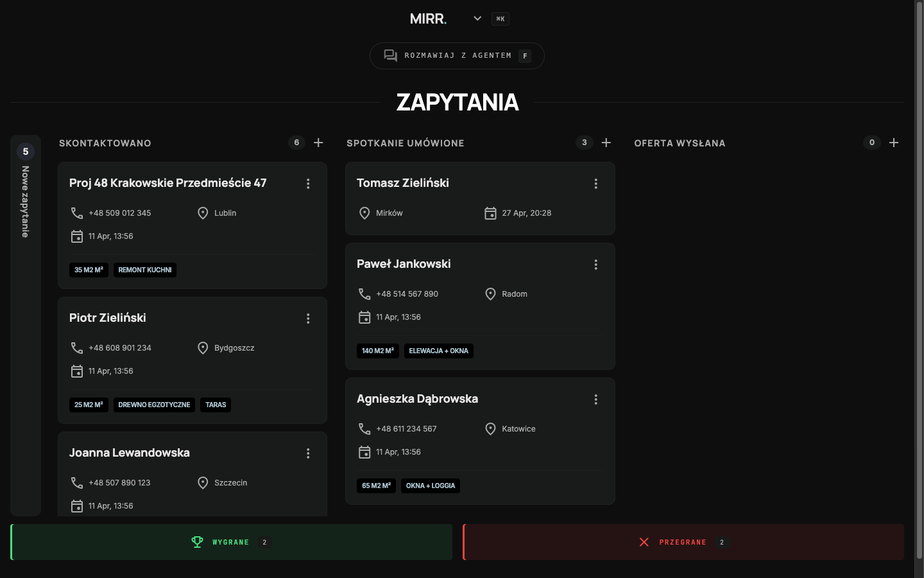The width and height of the screenshot is (924, 578).
Task: Select the TARAS tag
Action: pos(216,405)
